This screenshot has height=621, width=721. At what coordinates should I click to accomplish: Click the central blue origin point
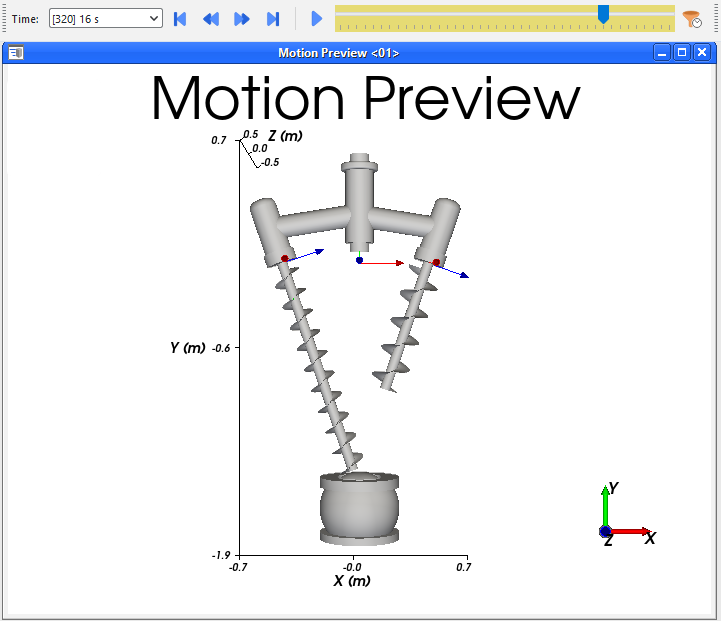click(x=360, y=260)
